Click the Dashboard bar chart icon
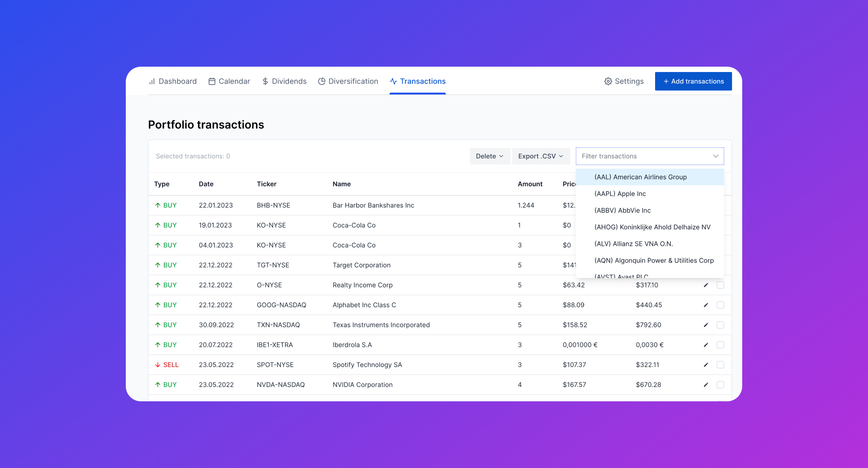 pyautogui.click(x=152, y=81)
